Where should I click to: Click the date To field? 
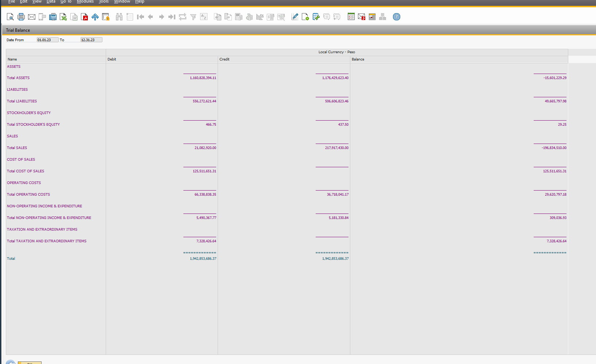91,40
